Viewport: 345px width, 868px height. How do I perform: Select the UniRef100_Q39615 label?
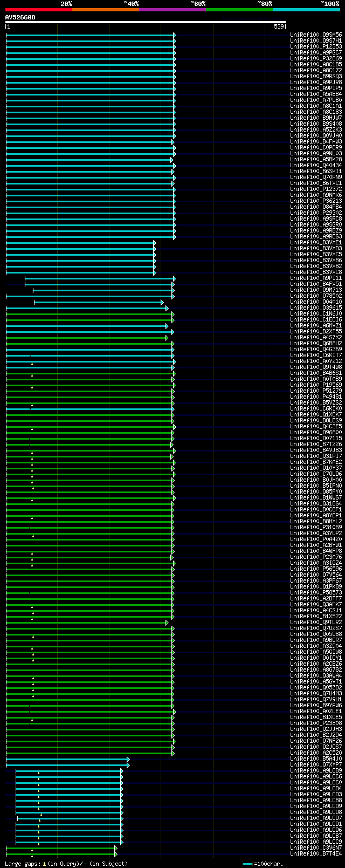click(x=316, y=308)
